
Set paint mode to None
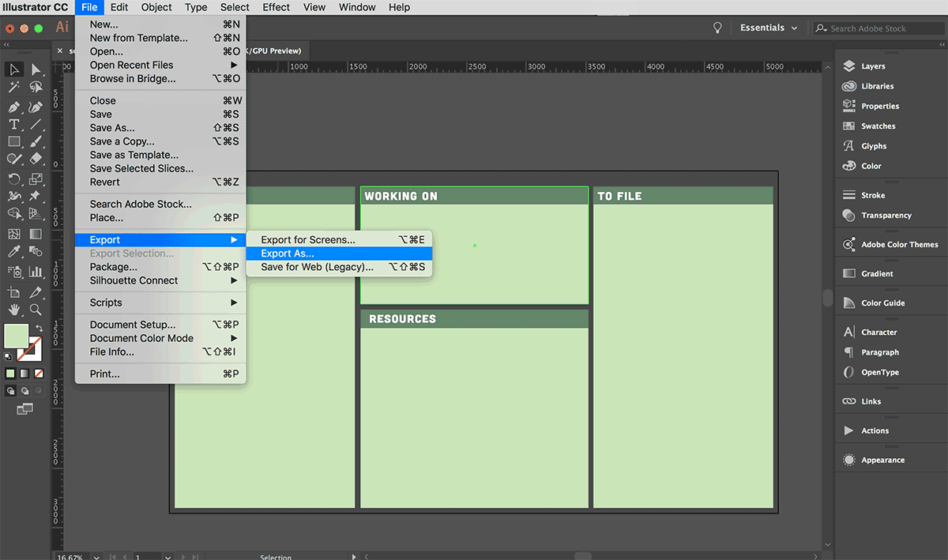click(x=36, y=373)
